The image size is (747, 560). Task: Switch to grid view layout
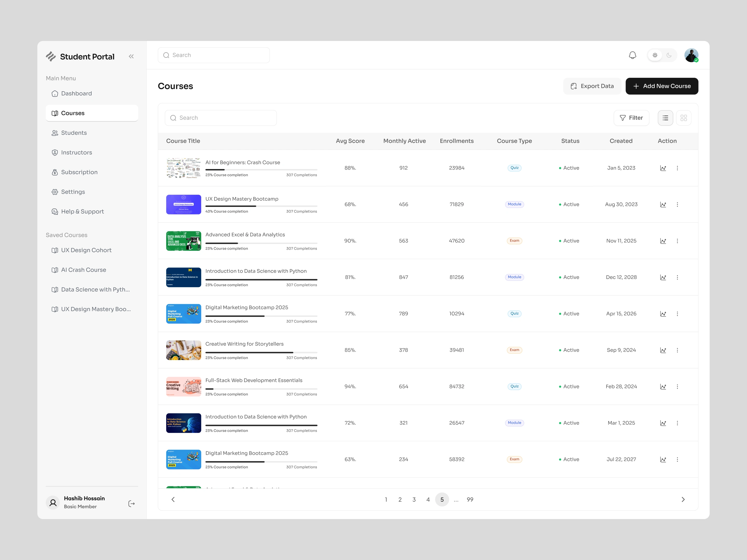click(683, 118)
